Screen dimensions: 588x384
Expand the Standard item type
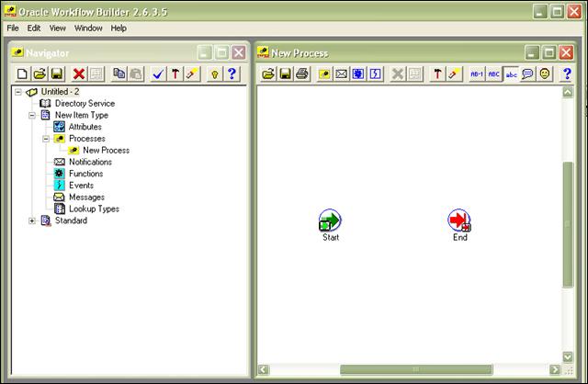[32, 220]
